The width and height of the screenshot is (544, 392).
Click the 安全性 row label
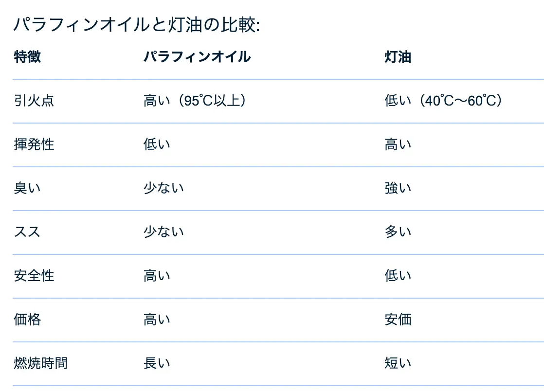pyautogui.click(x=34, y=276)
